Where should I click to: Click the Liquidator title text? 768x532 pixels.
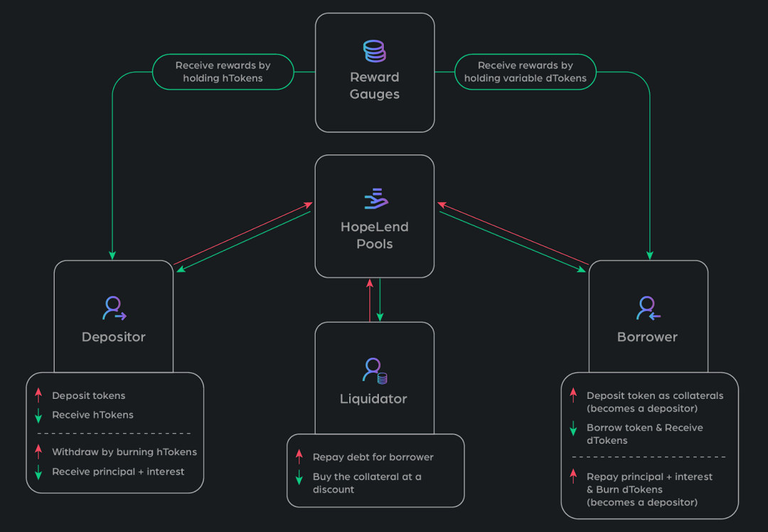[x=374, y=399]
